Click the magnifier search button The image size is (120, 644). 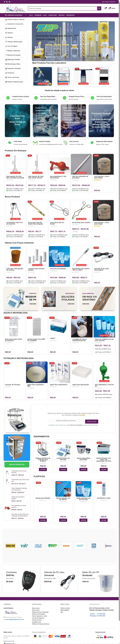point(99,8)
